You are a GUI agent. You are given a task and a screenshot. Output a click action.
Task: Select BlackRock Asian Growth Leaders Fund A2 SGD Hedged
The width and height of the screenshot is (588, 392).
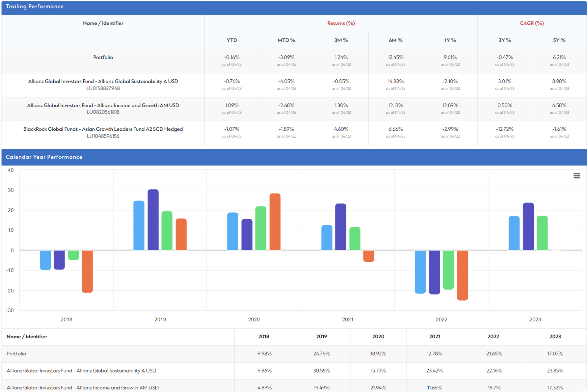point(103,129)
